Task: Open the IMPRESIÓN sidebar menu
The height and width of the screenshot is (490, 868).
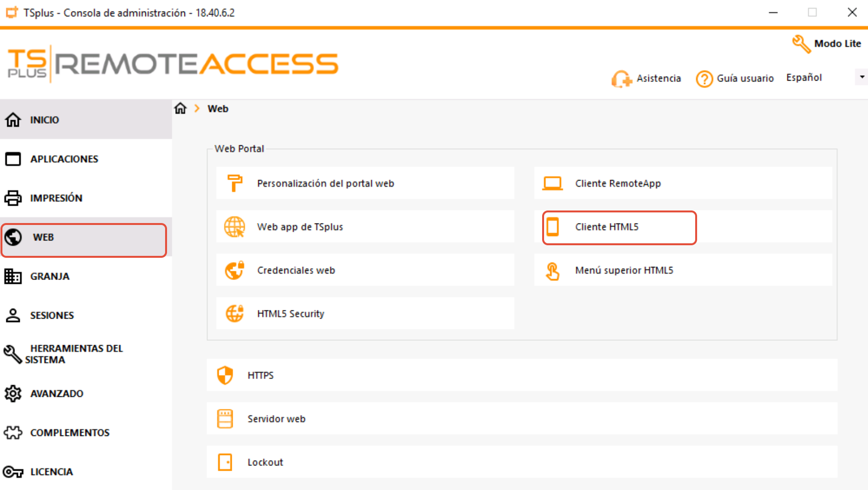Action: tap(86, 198)
